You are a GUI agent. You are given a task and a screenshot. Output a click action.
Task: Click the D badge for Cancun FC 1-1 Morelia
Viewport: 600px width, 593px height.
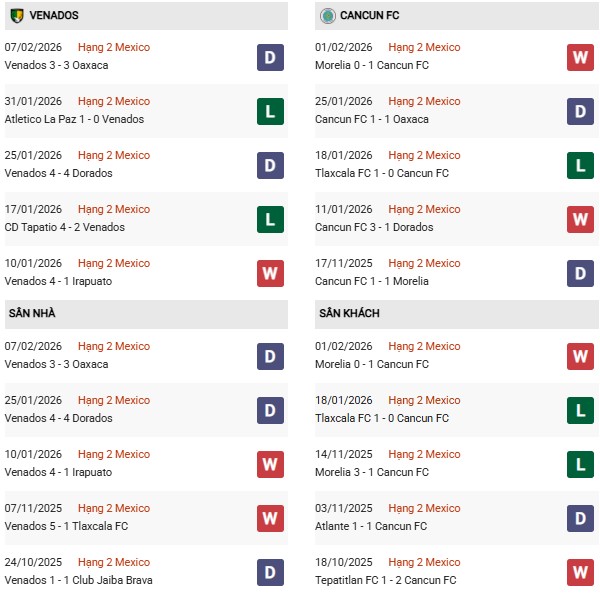[580, 273]
